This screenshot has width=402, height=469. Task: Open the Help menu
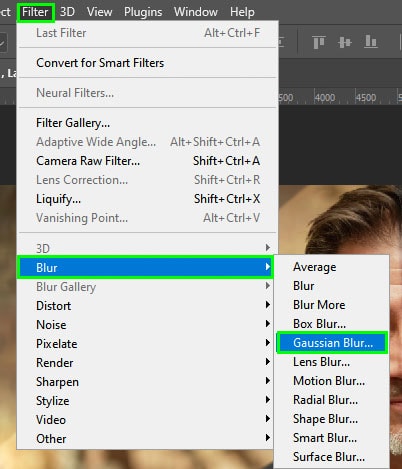click(x=242, y=12)
